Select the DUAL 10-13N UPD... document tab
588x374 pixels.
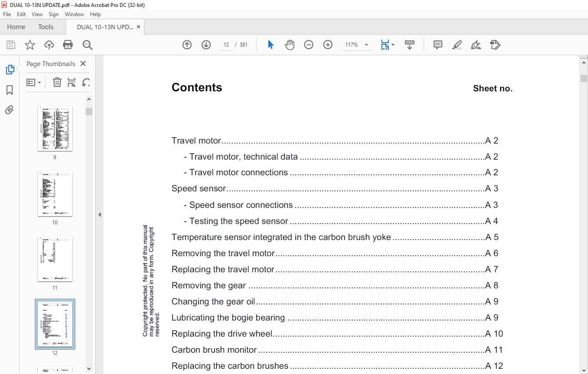[105, 27]
